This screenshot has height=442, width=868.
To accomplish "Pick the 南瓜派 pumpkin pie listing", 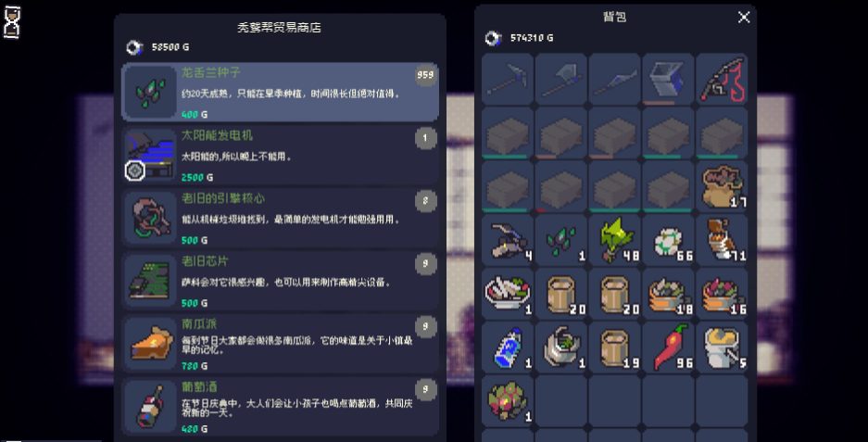I will pyautogui.click(x=280, y=344).
